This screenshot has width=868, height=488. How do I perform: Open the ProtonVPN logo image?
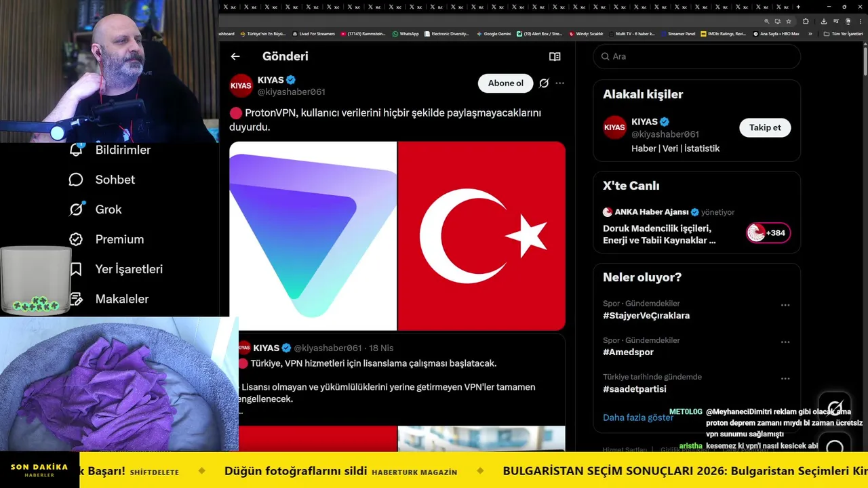tap(313, 236)
